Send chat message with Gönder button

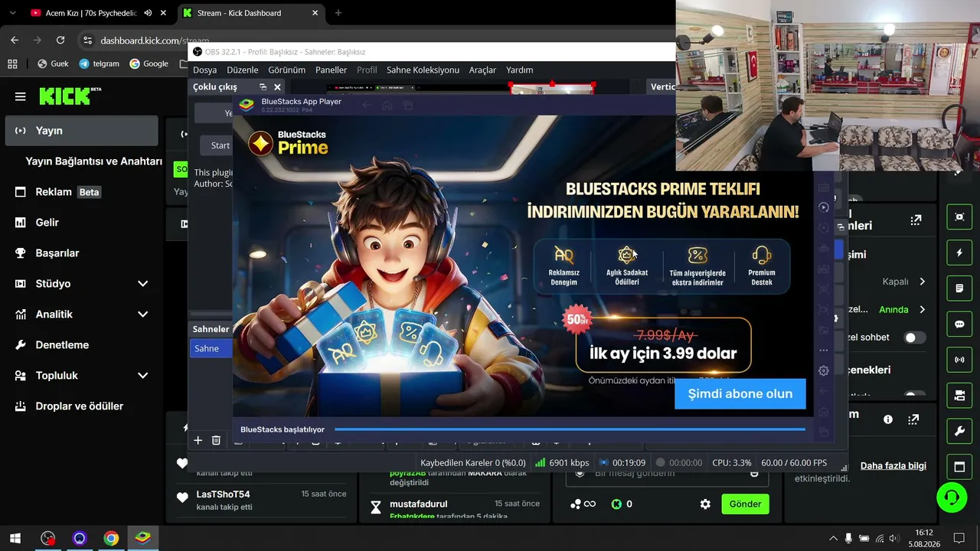745,504
